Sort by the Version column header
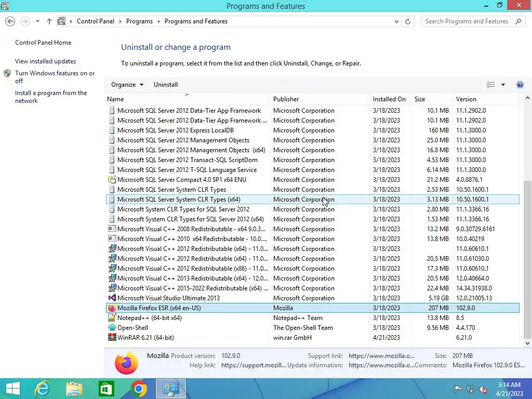Image resolution: width=532 pixels, height=399 pixels. [x=486, y=99]
